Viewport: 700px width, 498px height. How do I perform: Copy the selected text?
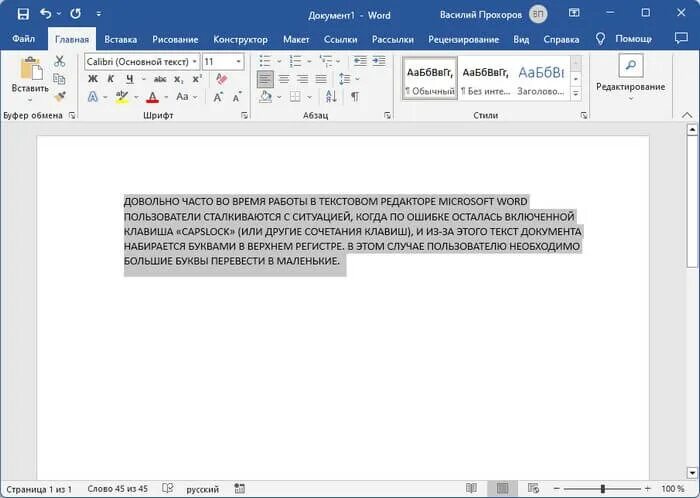[59, 79]
